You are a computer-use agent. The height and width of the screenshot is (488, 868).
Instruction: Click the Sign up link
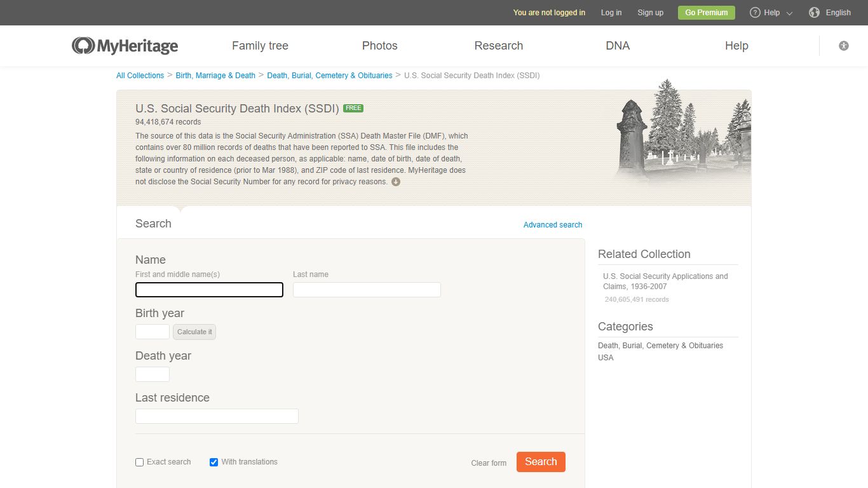click(650, 13)
